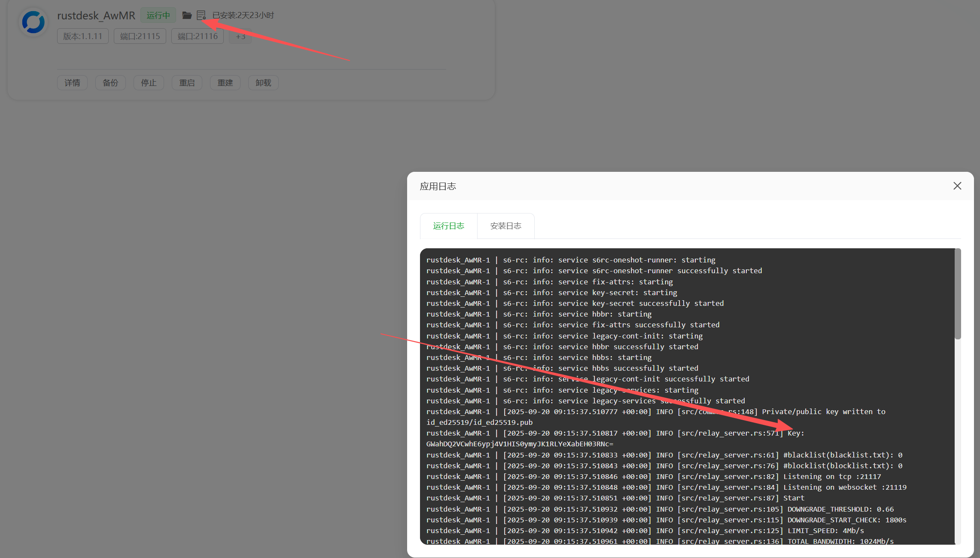The height and width of the screenshot is (558, 980).
Task: Open the 端口:21116 port tag
Action: pyautogui.click(x=198, y=36)
